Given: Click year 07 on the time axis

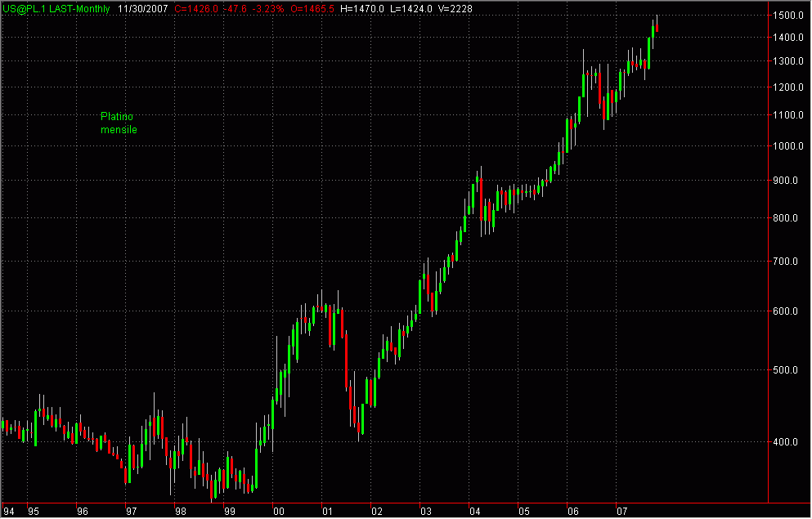Looking at the screenshot, I should point(621,511).
